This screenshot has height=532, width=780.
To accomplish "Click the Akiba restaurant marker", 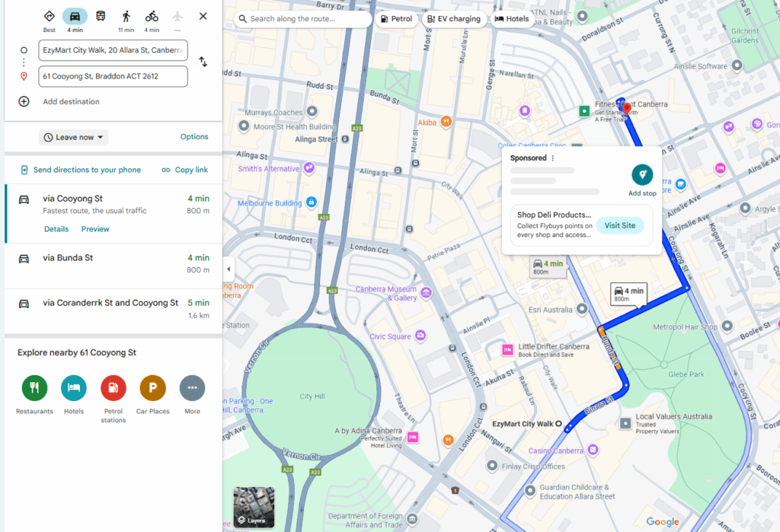I will [446, 121].
